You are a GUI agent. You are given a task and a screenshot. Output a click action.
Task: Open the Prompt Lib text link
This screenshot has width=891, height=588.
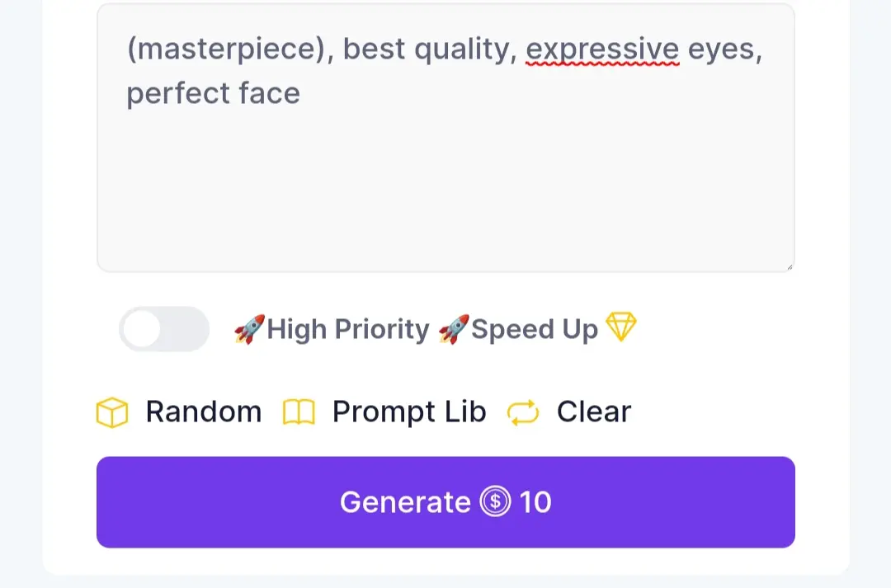409,412
